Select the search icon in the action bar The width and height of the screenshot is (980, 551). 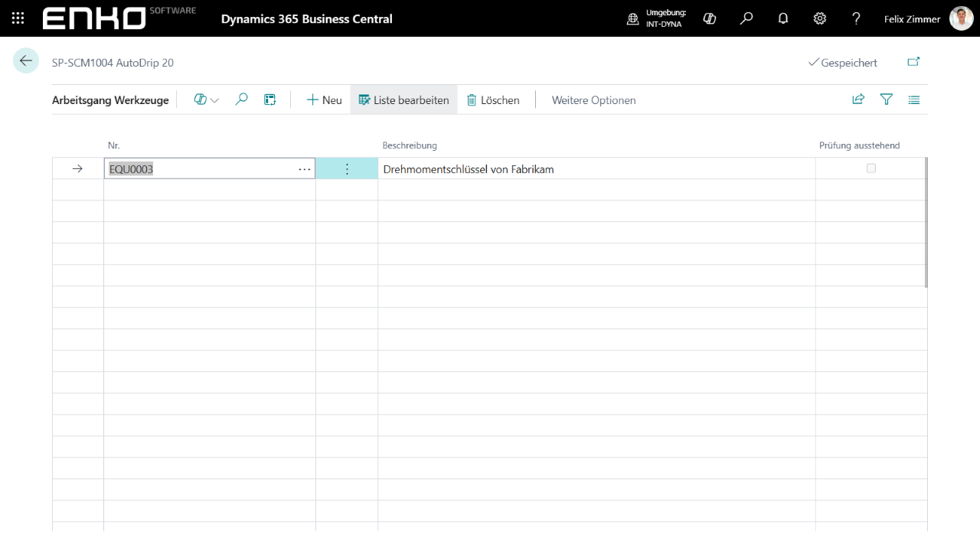coord(241,99)
